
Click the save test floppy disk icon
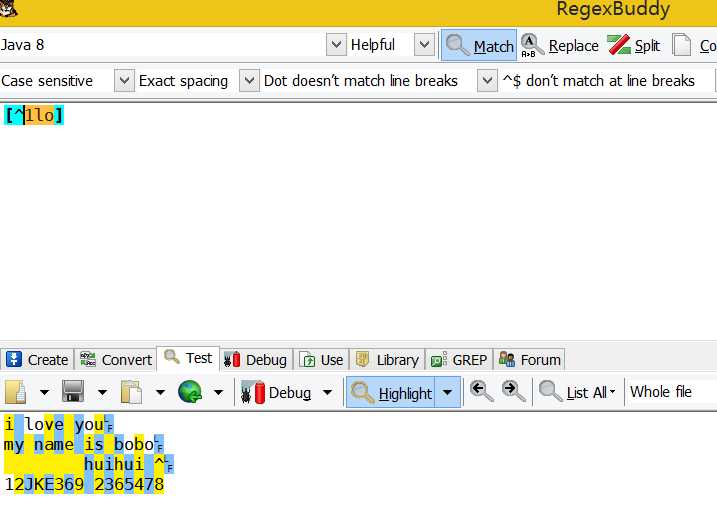click(x=73, y=392)
